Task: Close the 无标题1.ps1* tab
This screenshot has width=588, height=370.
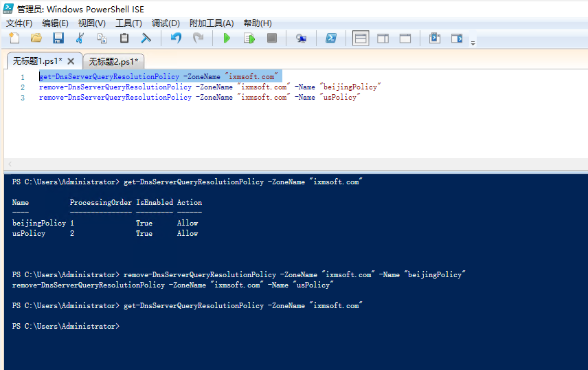Action: coord(71,61)
